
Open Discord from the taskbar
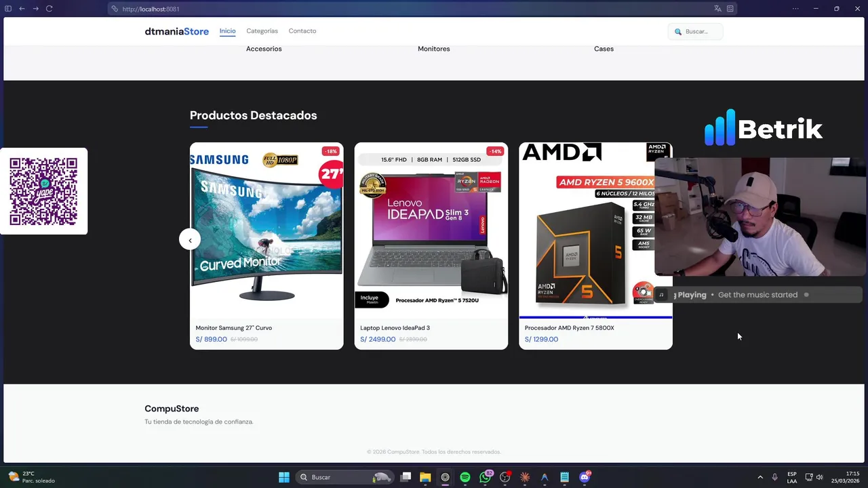point(585,477)
